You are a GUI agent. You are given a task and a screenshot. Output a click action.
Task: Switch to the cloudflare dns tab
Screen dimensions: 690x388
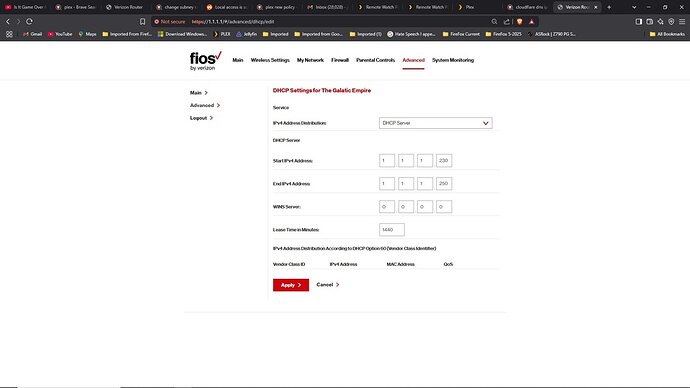click(527, 7)
